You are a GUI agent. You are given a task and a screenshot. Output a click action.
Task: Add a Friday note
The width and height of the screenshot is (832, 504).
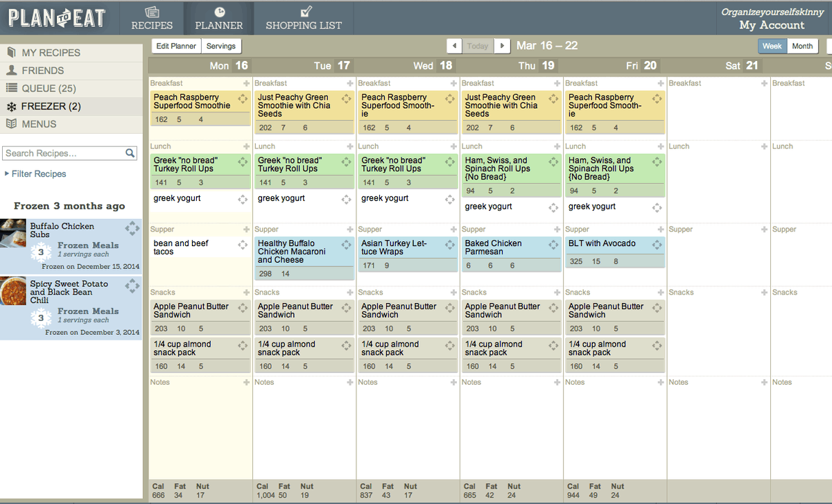coord(661,382)
